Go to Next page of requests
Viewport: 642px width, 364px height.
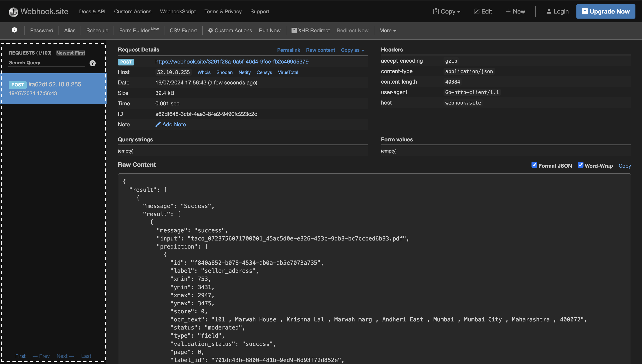(x=65, y=356)
